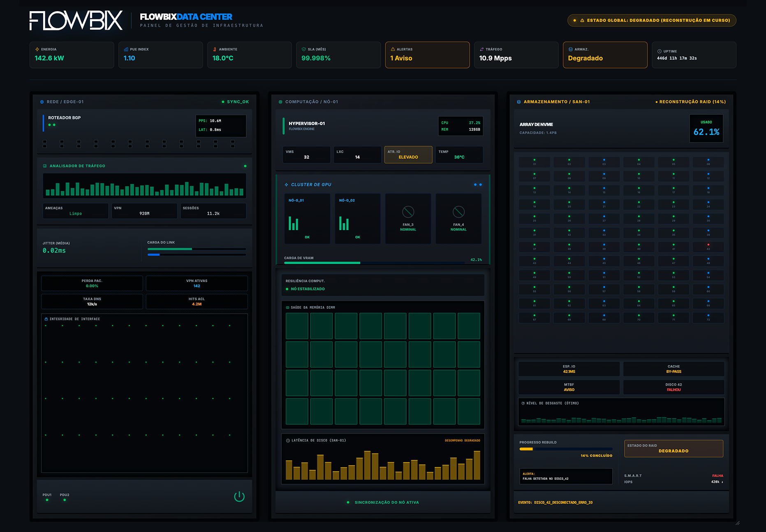Click the database icon beside ARMAZENAMENTO / SAN-01
The width and height of the screenshot is (766, 532).
(x=519, y=102)
